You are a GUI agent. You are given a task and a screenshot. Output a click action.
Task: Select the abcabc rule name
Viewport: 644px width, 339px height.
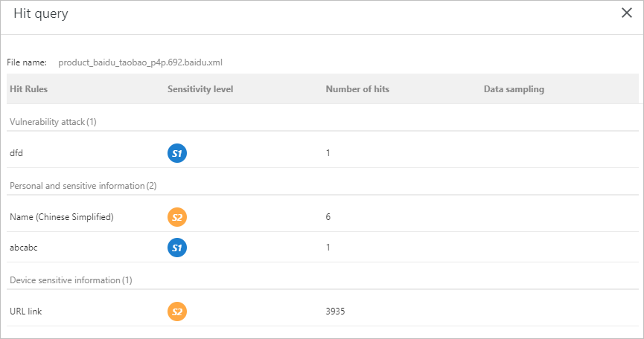[x=23, y=247]
